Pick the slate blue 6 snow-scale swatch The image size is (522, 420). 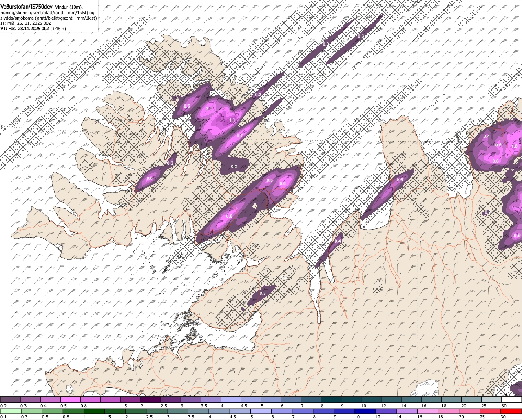coord(291,400)
